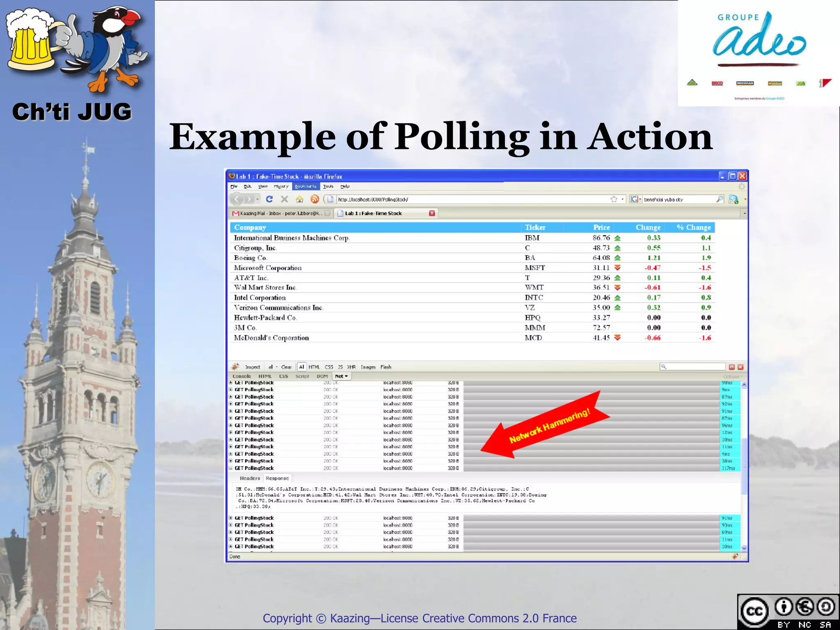This screenshot has width=840, height=630.
Task: Expand the GET PollingStock request taking 9ms
Action: [x=231, y=390]
